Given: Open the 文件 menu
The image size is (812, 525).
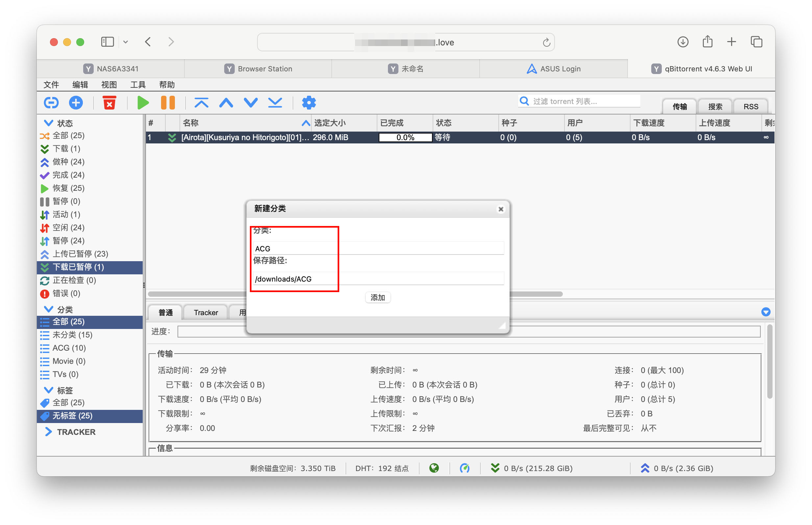Looking at the screenshot, I should 51,84.
